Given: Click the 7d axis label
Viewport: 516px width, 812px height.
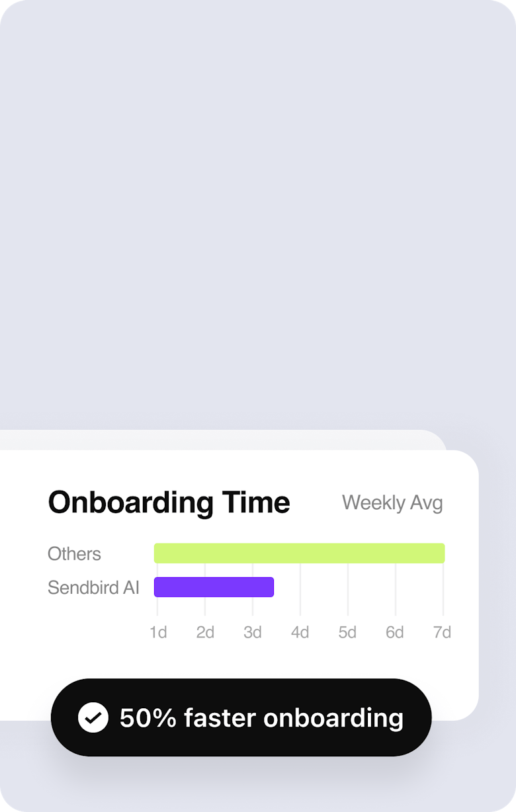Looking at the screenshot, I should point(443,632).
